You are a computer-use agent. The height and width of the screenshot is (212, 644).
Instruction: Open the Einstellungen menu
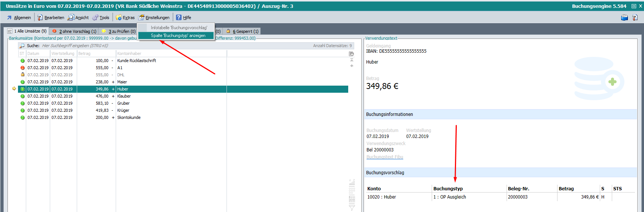tap(154, 18)
